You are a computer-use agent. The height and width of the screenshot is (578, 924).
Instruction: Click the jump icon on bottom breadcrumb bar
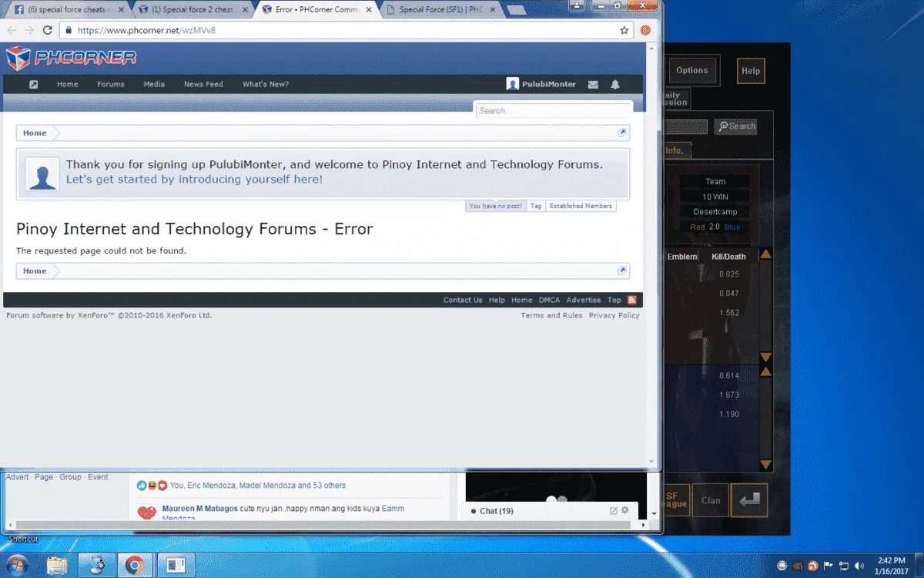click(x=622, y=271)
